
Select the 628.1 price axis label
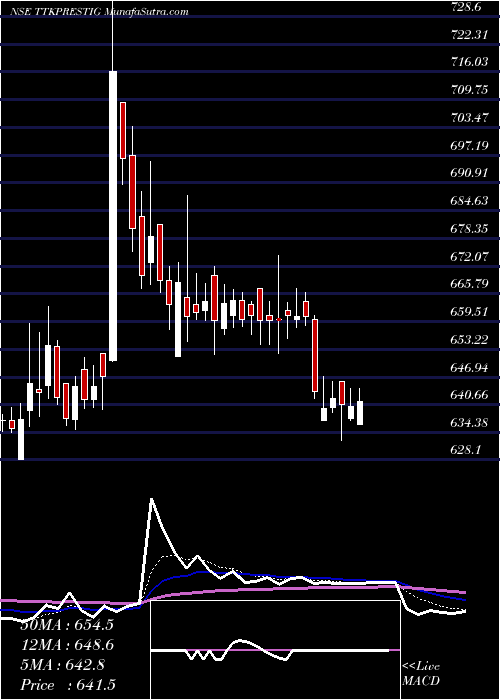pyautogui.click(x=467, y=450)
